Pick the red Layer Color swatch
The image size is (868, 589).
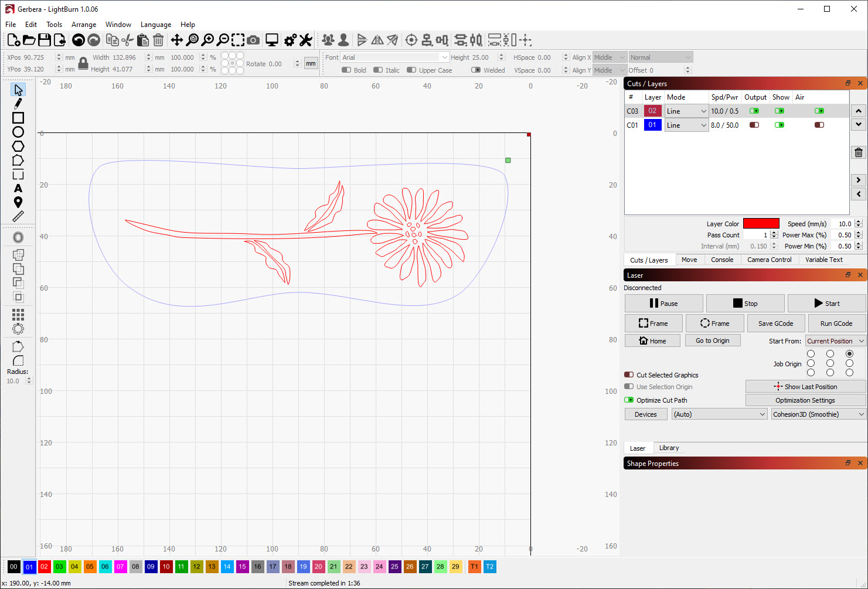(x=761, y=223)
